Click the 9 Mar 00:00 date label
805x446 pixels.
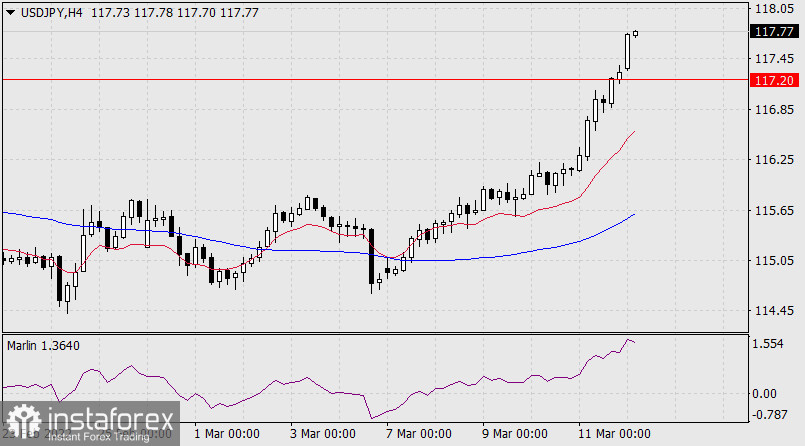tap(514, 434)
